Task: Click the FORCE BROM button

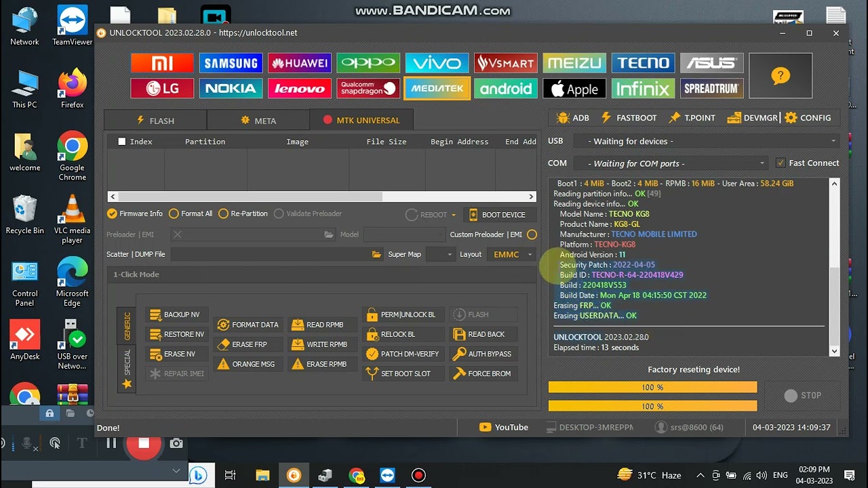Action: pos(484,373)
